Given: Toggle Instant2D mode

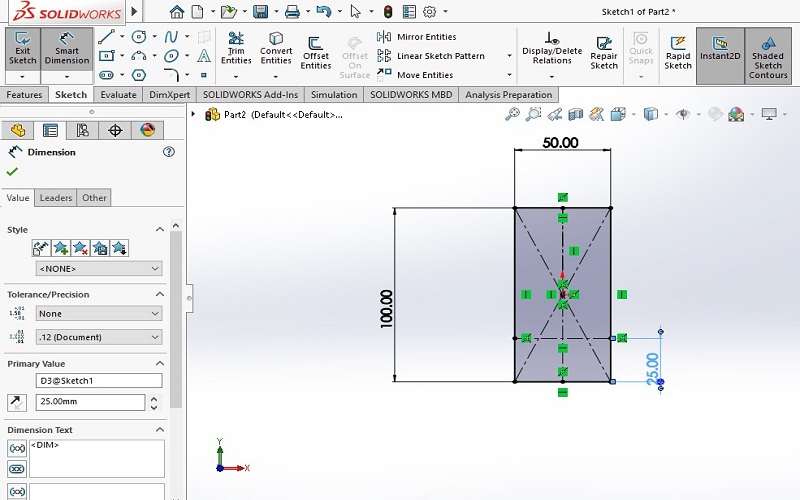Looking at the screenshot, I should (720, 55).
